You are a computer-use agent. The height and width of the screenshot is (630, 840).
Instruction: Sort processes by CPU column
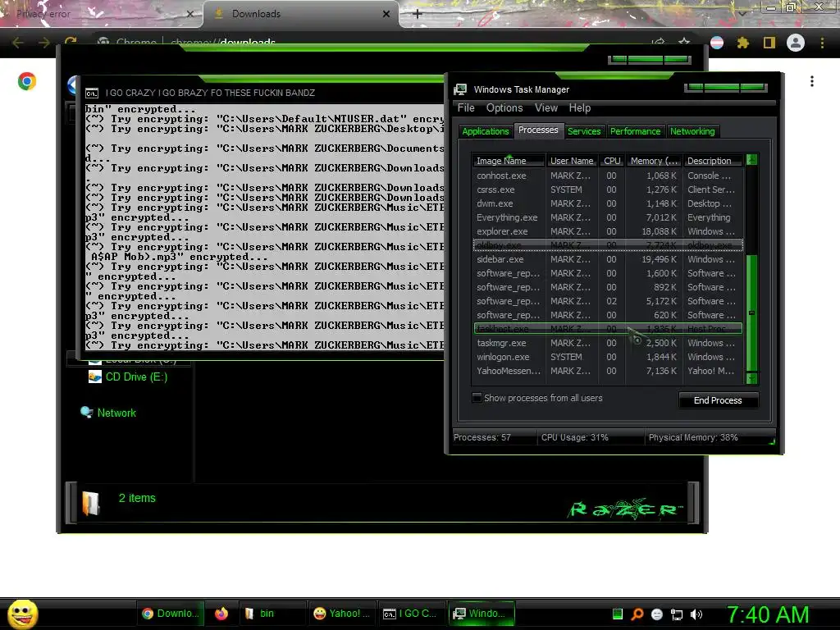pyautogui.click(x=612, y=161)
